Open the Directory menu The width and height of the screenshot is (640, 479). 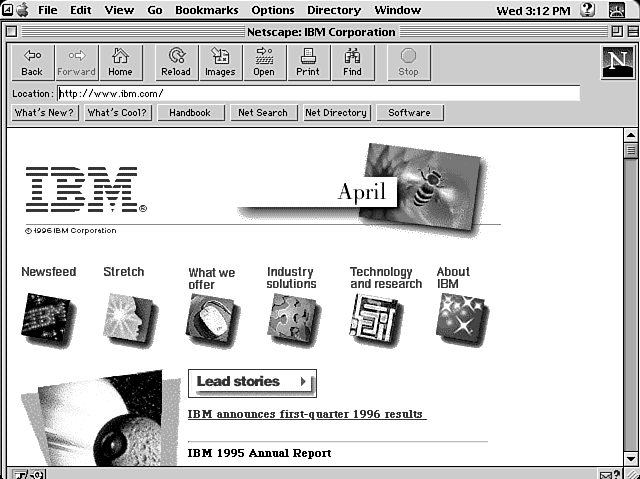333,10
